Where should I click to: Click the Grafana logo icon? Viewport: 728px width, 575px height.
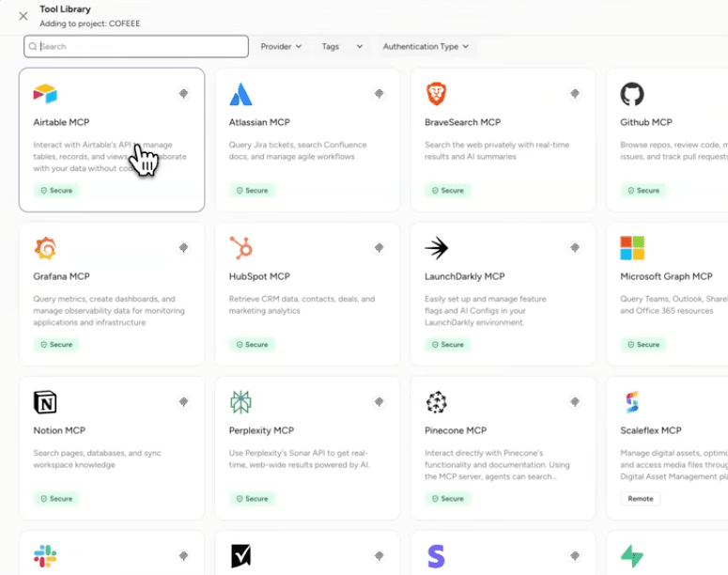pos(45,248)
